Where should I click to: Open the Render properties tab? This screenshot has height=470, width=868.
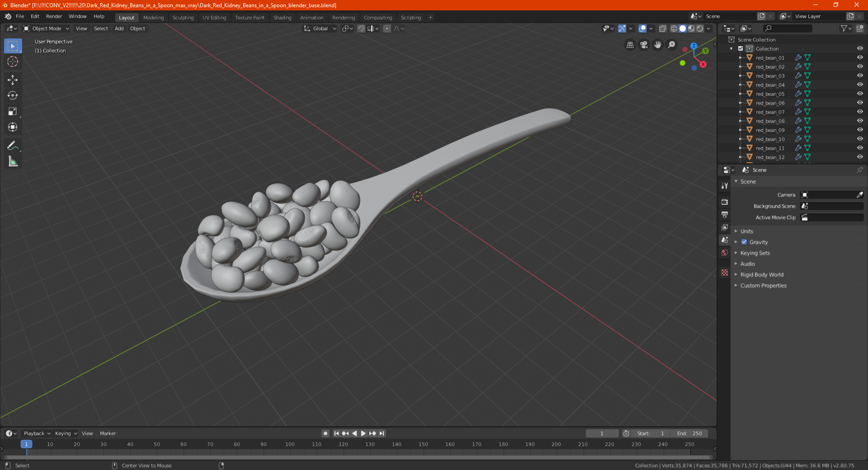pyautogui.click(x=725, y=202)
